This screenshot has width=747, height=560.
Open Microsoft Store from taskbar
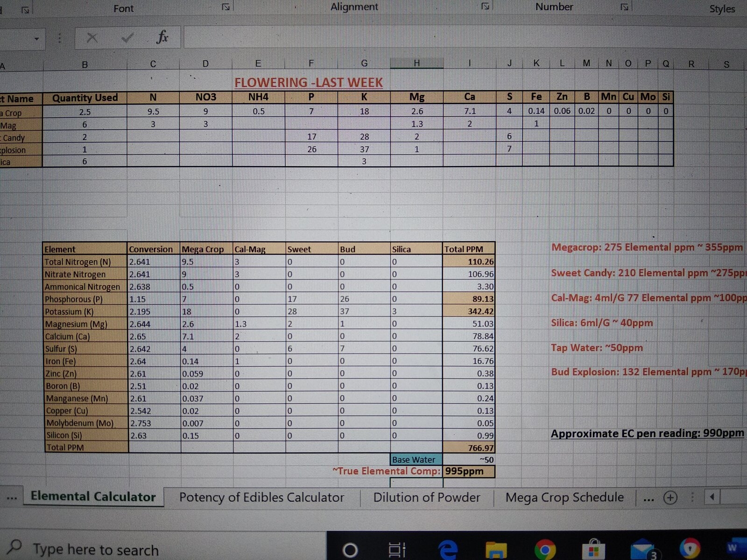[593, 550]
